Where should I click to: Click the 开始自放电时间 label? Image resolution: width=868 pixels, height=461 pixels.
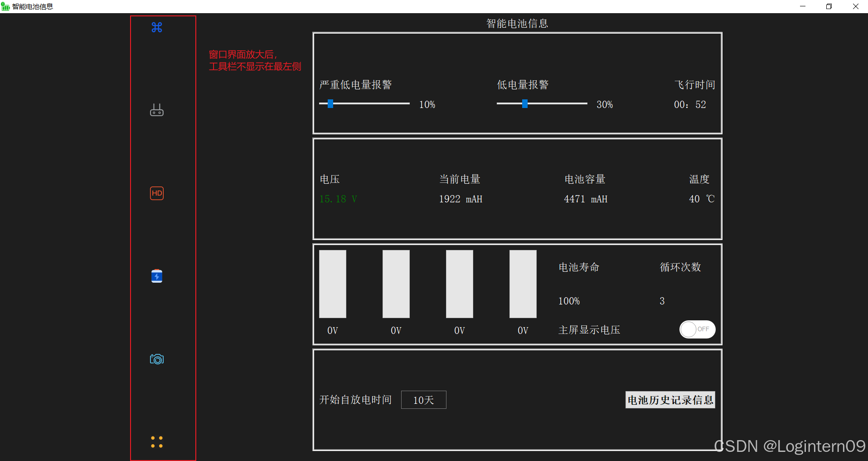[x=355, y=400]
